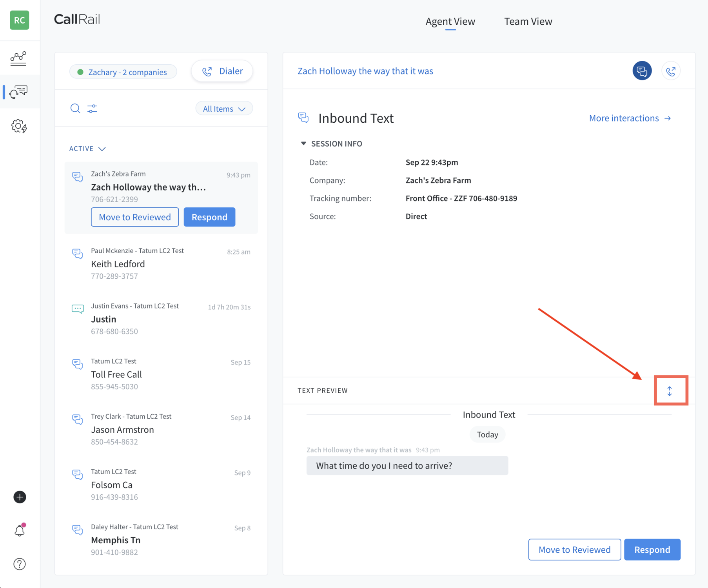Click chat icon beside Zach's Zebra Farm
708x588 pixels.
(78, 177)
